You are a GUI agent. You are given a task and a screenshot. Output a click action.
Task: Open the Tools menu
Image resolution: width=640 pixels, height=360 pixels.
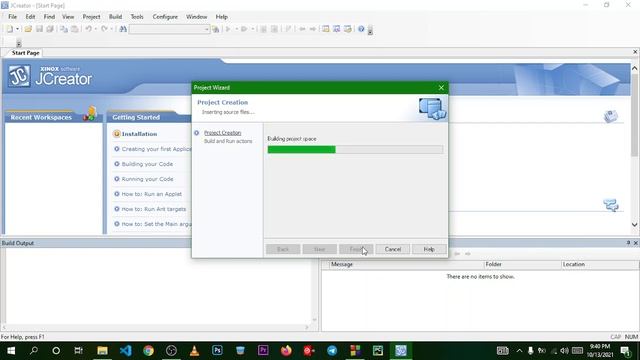click(137, 17)
